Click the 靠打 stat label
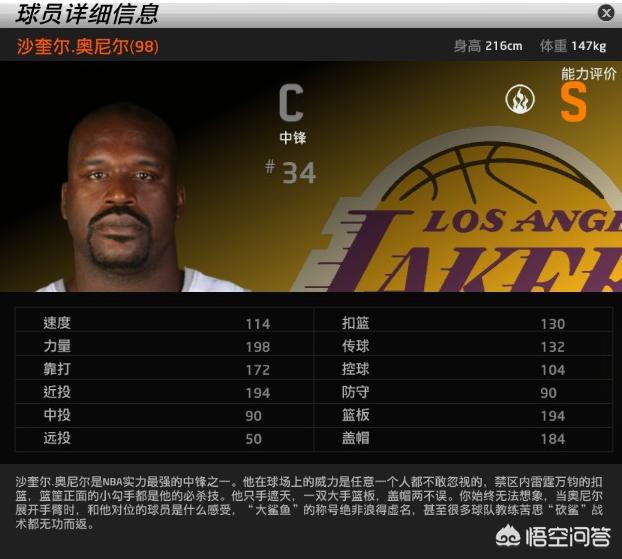Screen dimensions: 622x559 pyautogui.click(x=57, y=369)
